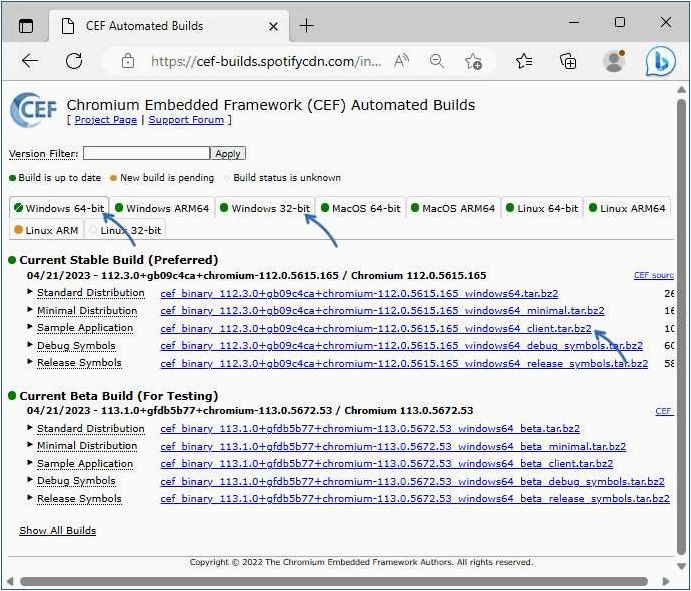Download beta windows64_beta.tar.bz2 standard file
This screenshot has height=591, width=691.
coord(370,428)
